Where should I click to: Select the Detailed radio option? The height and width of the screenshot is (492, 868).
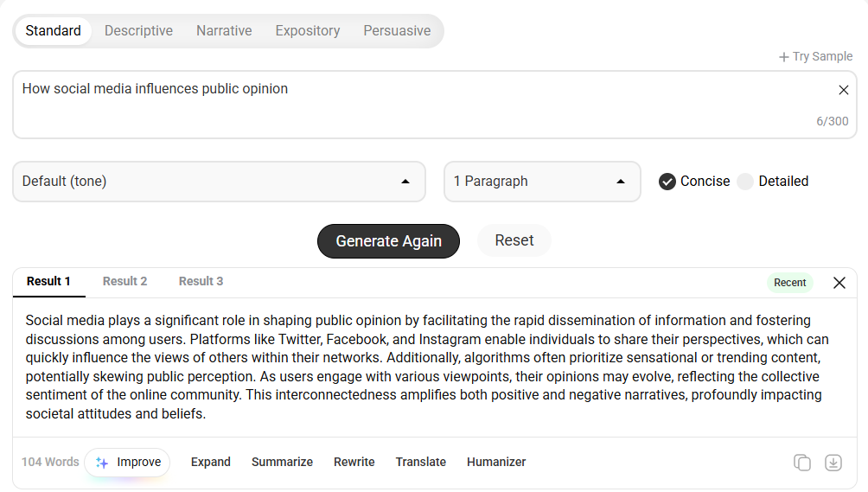pyautogui.click(x=745, y=182)
